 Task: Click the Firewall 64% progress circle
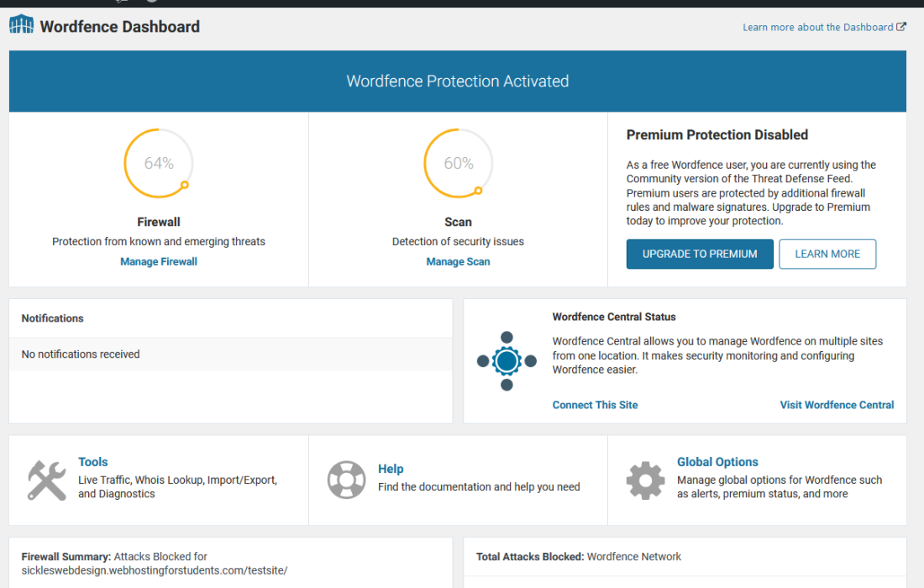click(159, 163)
